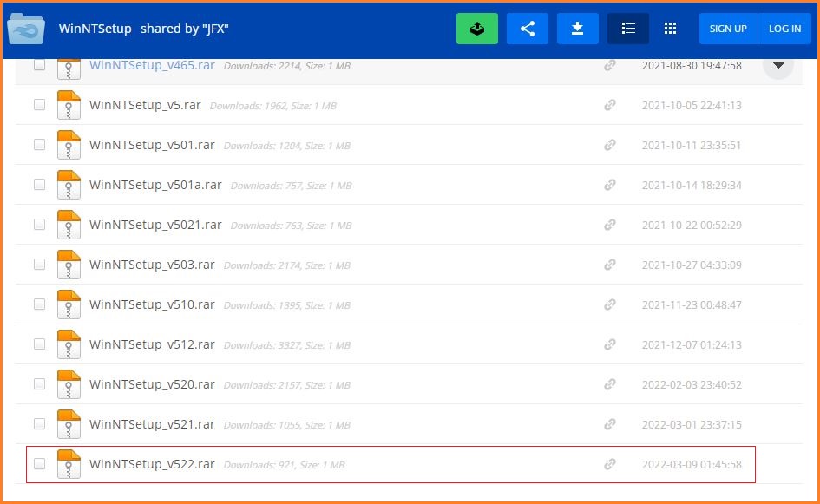Open WinNTSetup_v5021.rar file link

tap(155, 225)
